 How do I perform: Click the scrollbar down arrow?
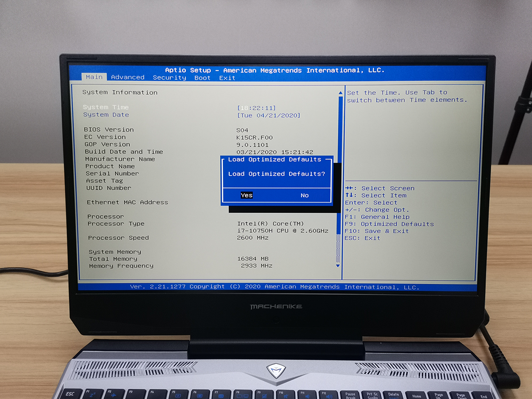pyautogui.click(x=338, y=266)
